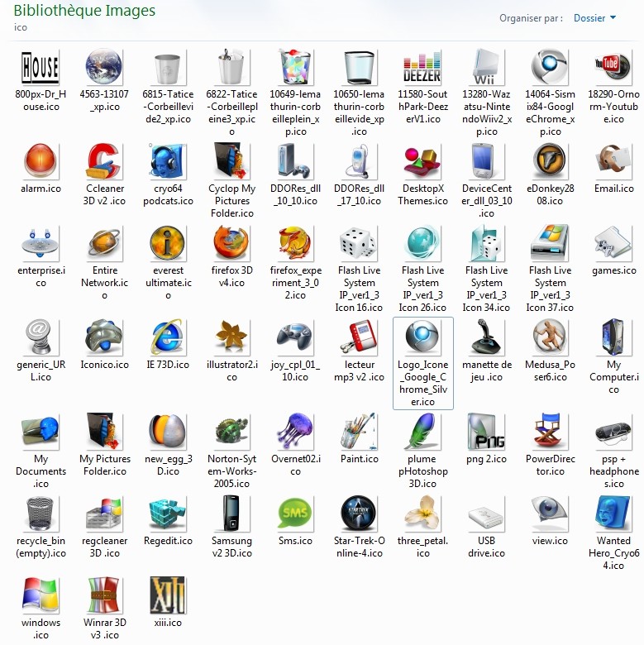This screenshot has width=644, height=645.
Task: Select the Email.ico icon
Action: (x=613, y=161)
